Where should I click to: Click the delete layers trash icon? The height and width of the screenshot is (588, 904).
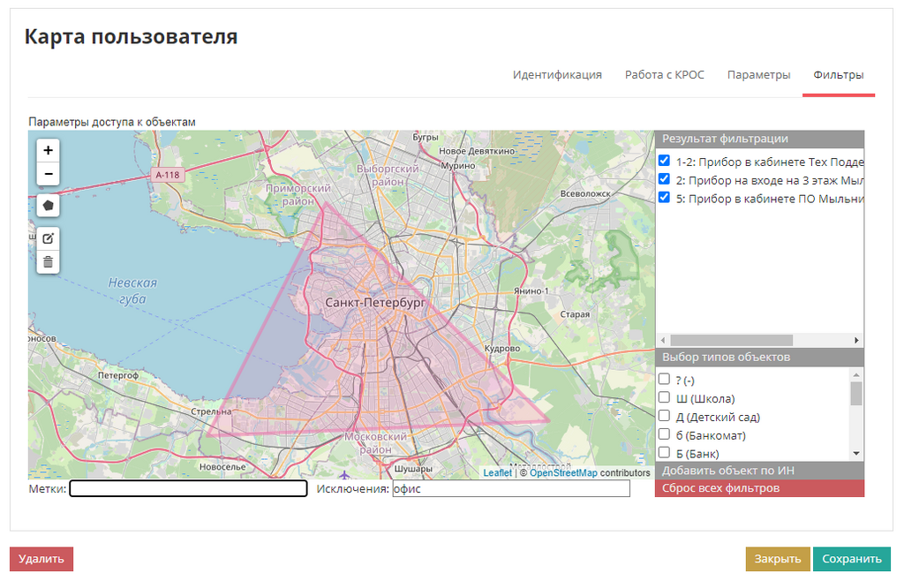coord(49,261)
